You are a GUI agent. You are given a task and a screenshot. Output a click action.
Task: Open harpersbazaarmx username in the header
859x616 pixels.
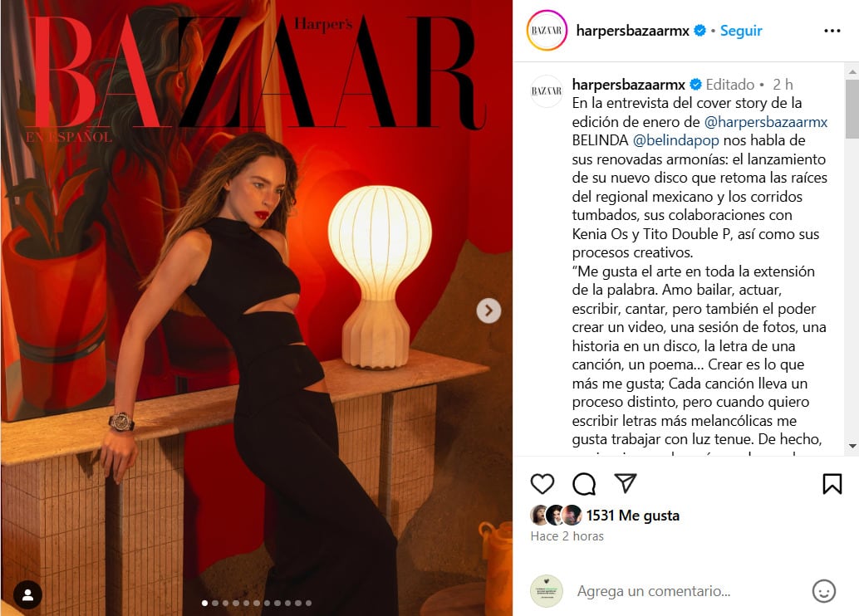click(x=633, y=31)
